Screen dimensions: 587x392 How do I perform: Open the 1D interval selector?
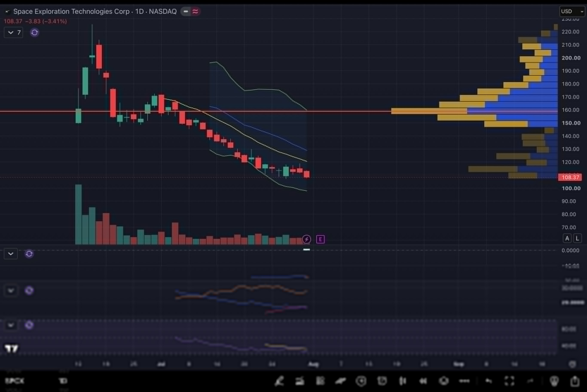click(63, 381)
